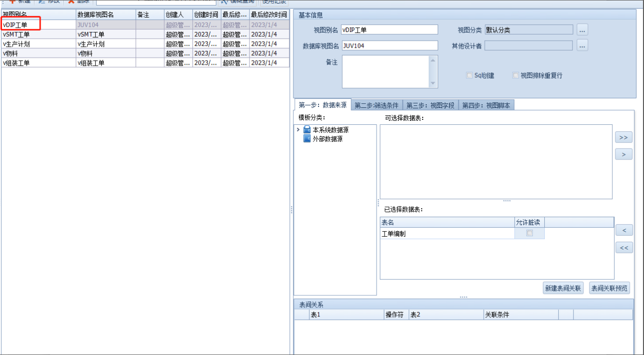
Task: Open the 视图分类 ellipsis browse button
Action: pyautogui.click(x=582, y=30)
